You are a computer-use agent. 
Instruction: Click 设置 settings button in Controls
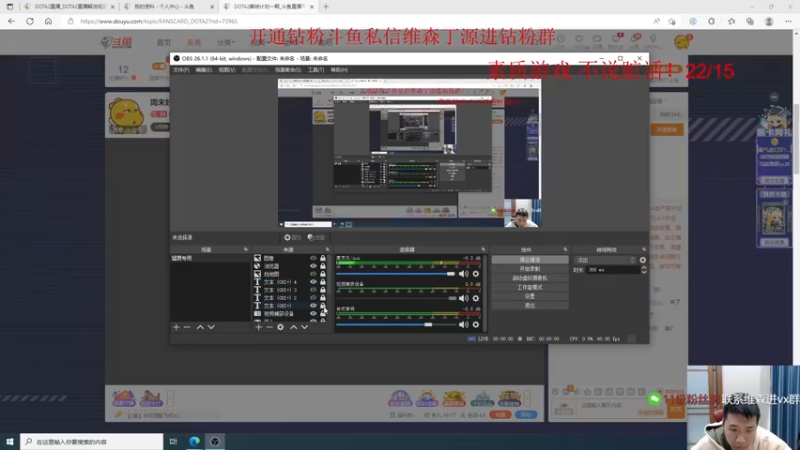coord(530,296)
